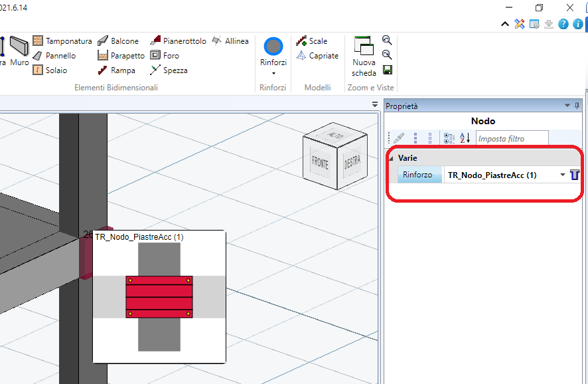Click the eyedropper icon in Proprietà toolbar

point(399,138)
